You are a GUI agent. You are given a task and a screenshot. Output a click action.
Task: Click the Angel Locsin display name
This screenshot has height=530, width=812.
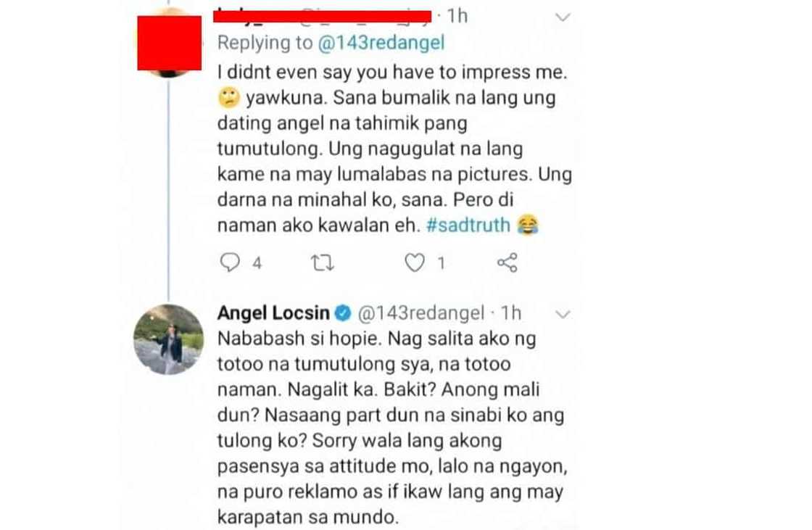(x=274, y=313)
